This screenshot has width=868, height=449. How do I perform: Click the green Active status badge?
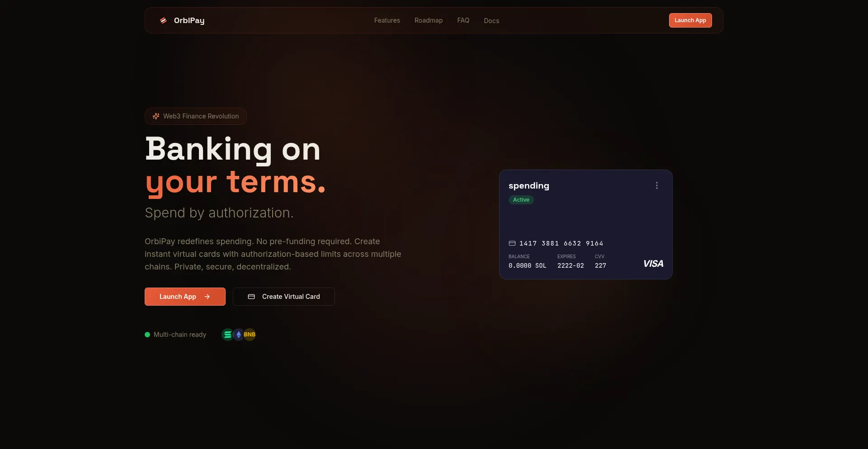[x=521, y=200]
